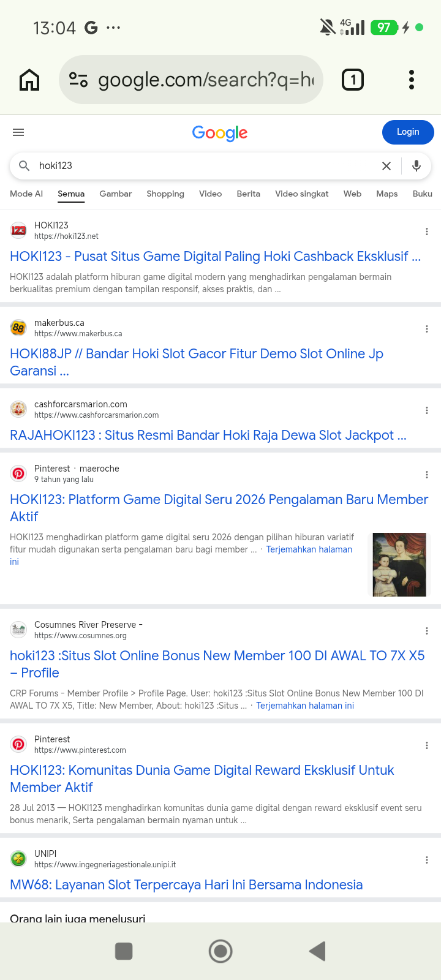
Task: Tap the search magnifier icon
Action: pyautogui.click(x=24, y=165)
